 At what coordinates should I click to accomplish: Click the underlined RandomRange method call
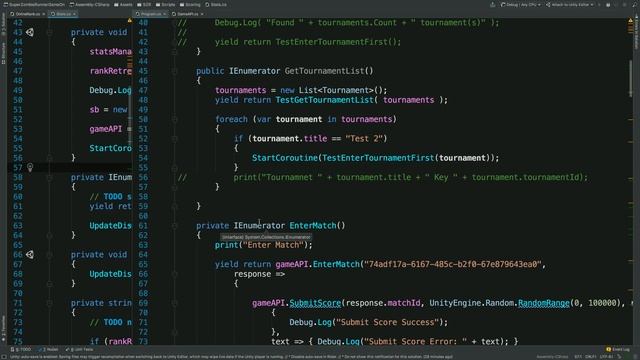[543, 303]
